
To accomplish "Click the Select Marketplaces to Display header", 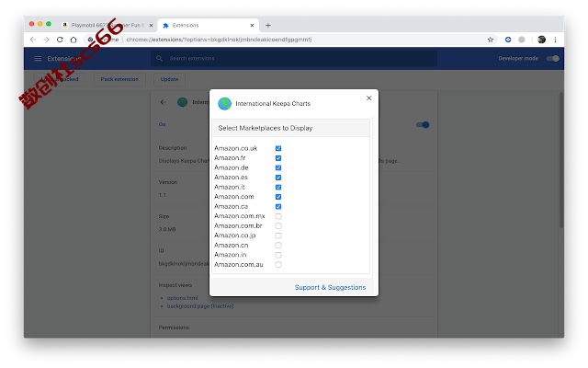I will point(290,128).
